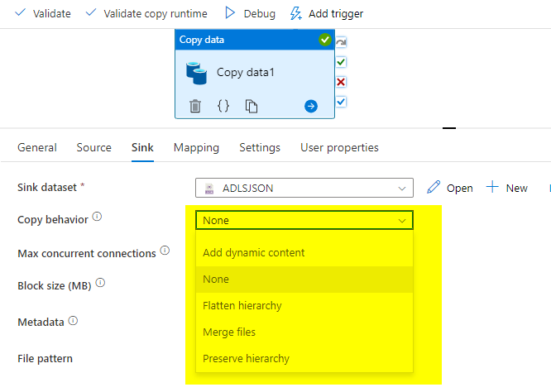
Task: Expand the Sink dataset ADLSJSON dropdown
Action: tap(402, 188)
